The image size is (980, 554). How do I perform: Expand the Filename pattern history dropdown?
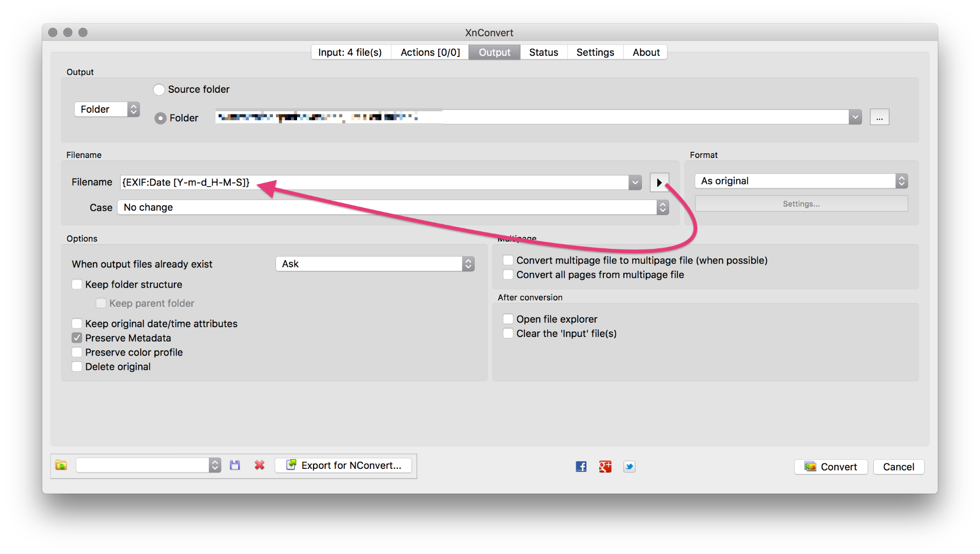[x=635, y=183]
